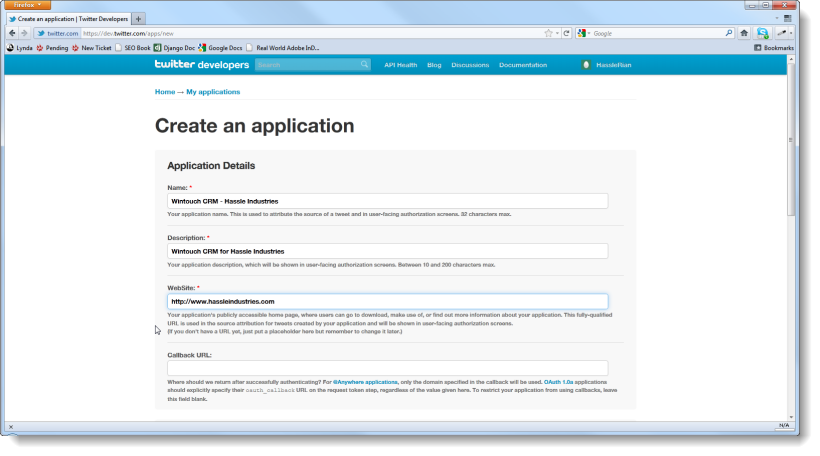Click in the WebSite field
Image resolution: width=820 pixels, height=456 pixels.
(388, 301)
